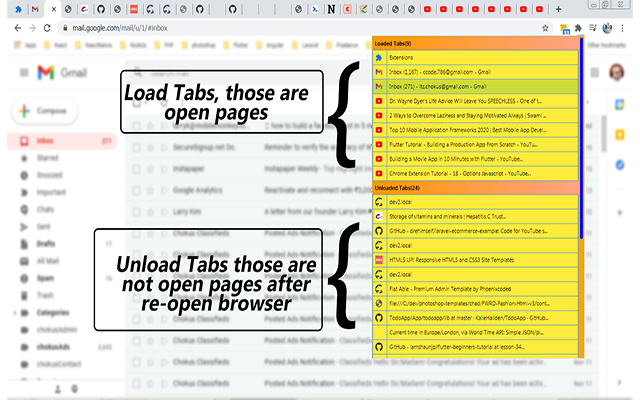Open the Inbox folder
The width and height of the screenshot is (640, 400).
pyautogui.click(x=62, y=141)
